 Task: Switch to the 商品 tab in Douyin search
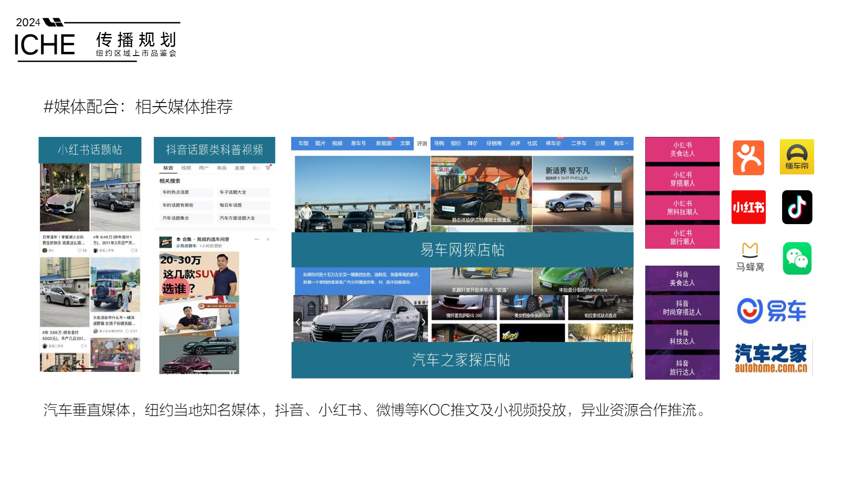point(222,168)
